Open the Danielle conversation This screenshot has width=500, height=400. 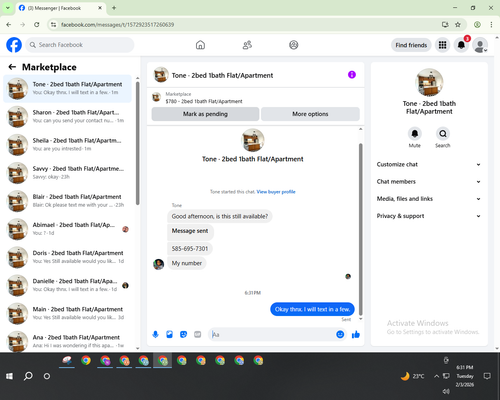[67, 285]
